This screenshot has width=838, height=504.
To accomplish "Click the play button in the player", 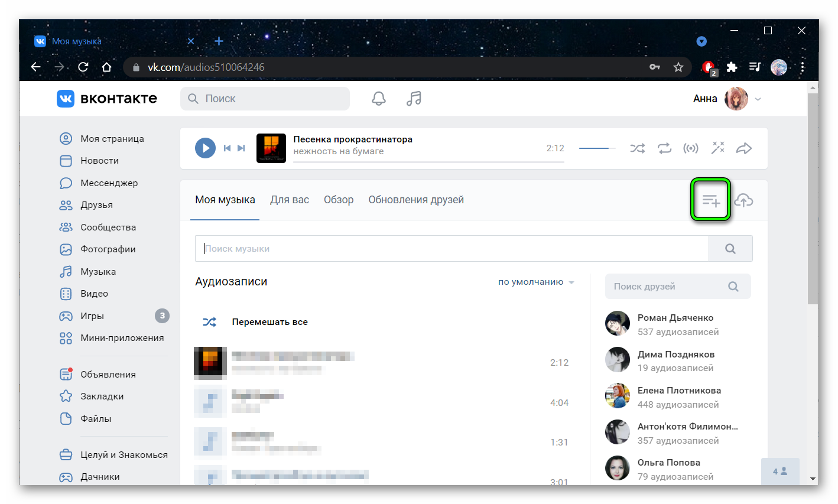I will pos(205,148).
